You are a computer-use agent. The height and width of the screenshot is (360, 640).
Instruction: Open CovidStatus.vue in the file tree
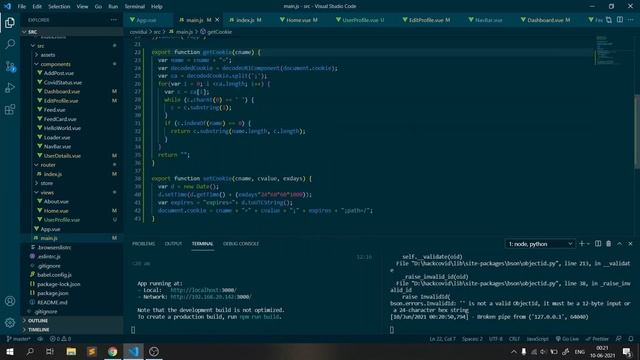tap(62, 82)
